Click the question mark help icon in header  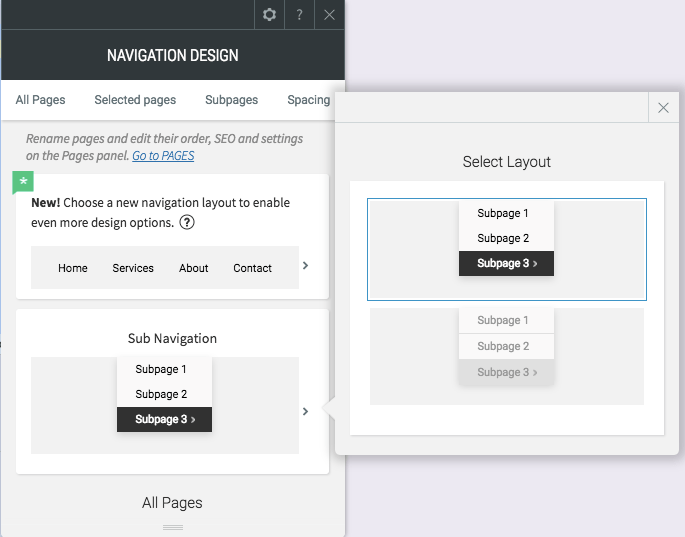coord(299,14)
